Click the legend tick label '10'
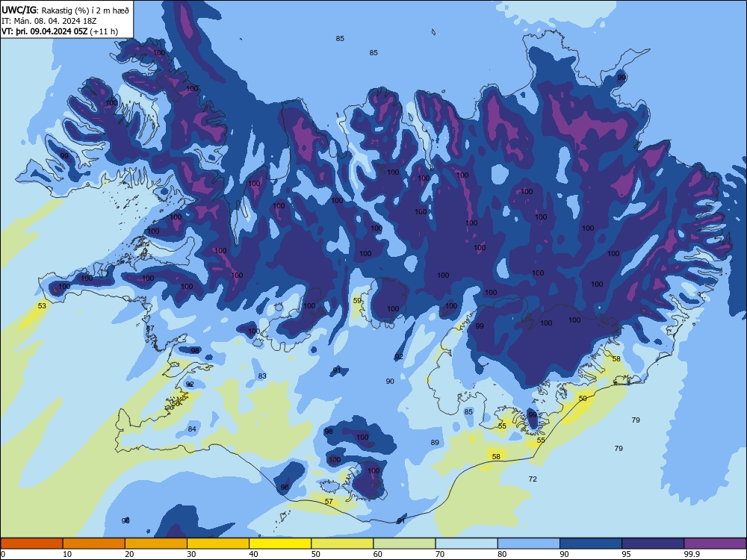The height and width of the screenshot is (560, 747). point(67,554)
